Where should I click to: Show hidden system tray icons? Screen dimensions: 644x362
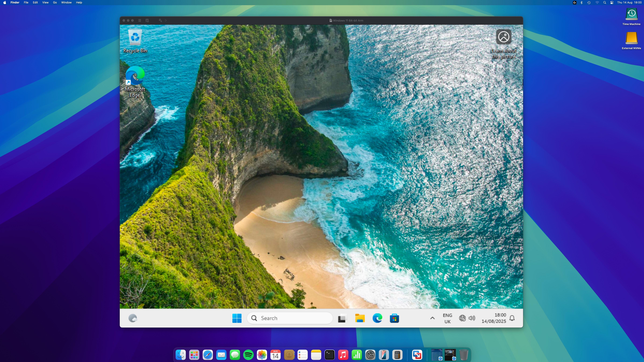(432, 318)
